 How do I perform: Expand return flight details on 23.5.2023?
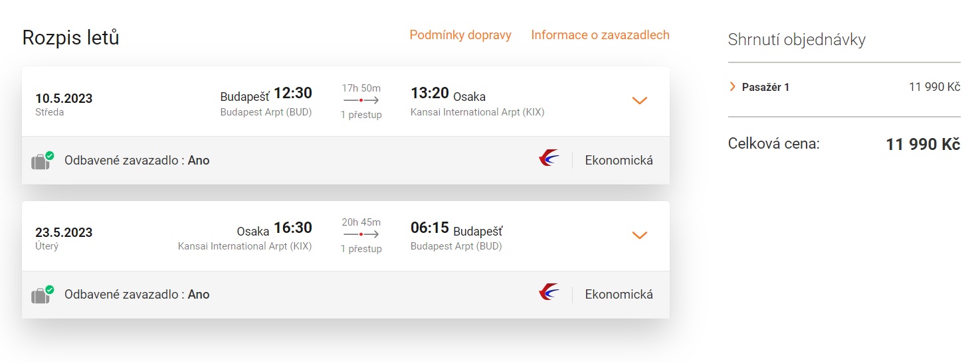coord(639,235)
